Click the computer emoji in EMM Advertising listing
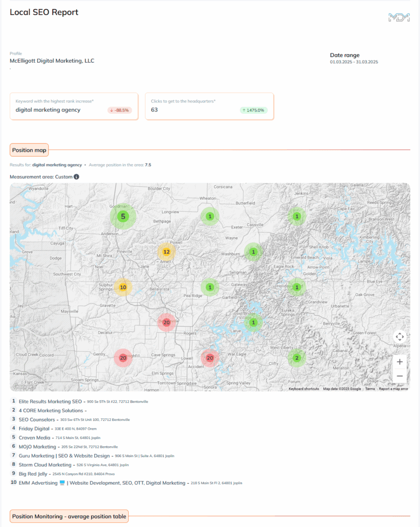 [62, 483]
